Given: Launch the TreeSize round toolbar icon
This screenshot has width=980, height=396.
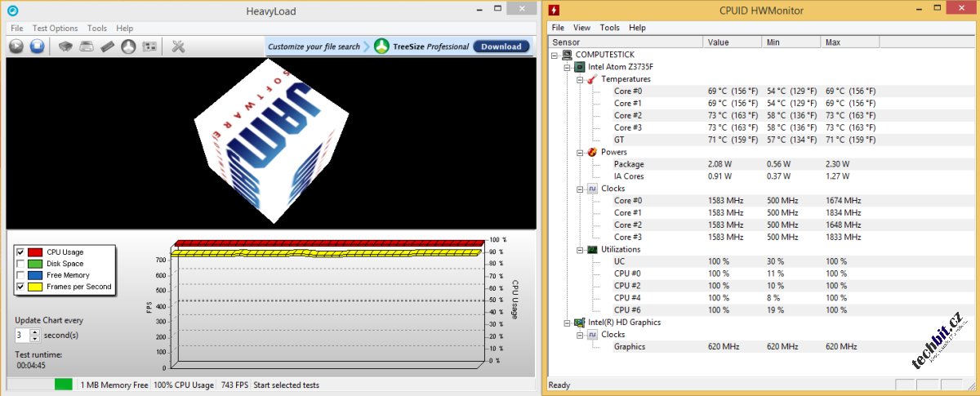Looking at the screenshot, I should click(x=128, y=47).
